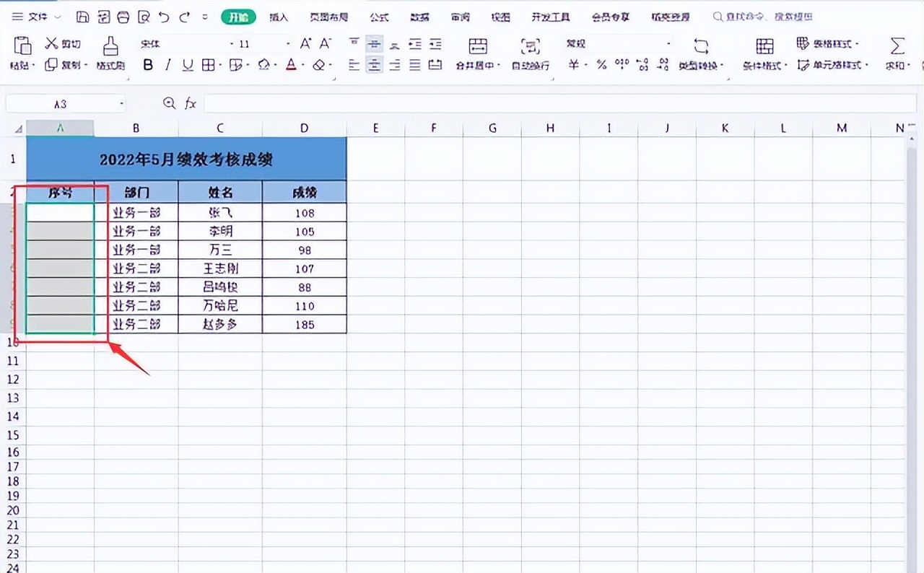Open the 会员专享 tab

coord(610,17)
